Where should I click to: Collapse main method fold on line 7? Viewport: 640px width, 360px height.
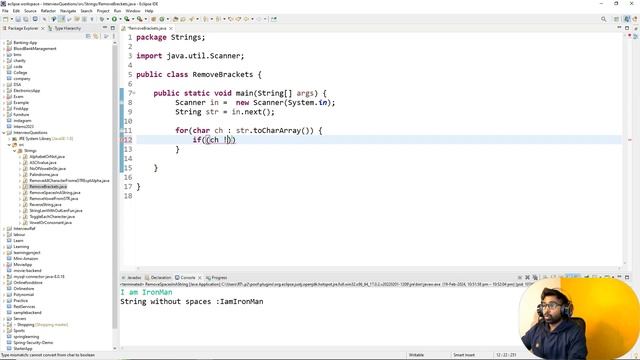(x=134, y=93)
